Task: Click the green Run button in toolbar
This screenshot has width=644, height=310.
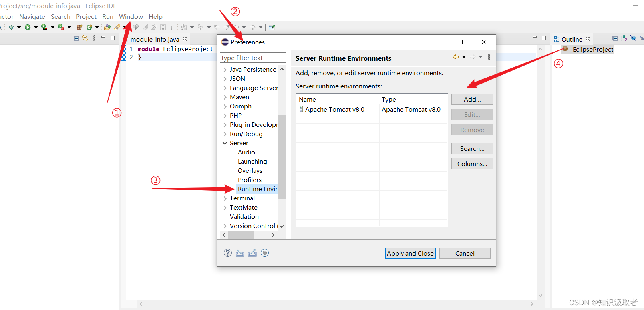Action: click(28, 27)
